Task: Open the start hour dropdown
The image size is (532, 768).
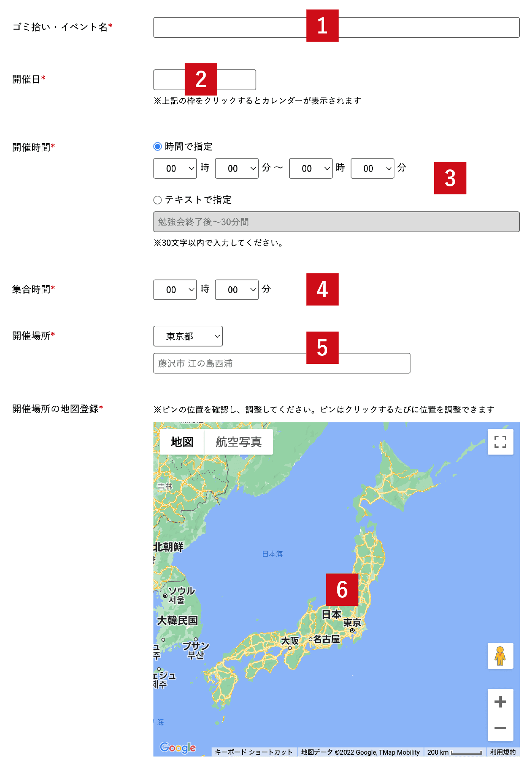Action: [175, 169]
